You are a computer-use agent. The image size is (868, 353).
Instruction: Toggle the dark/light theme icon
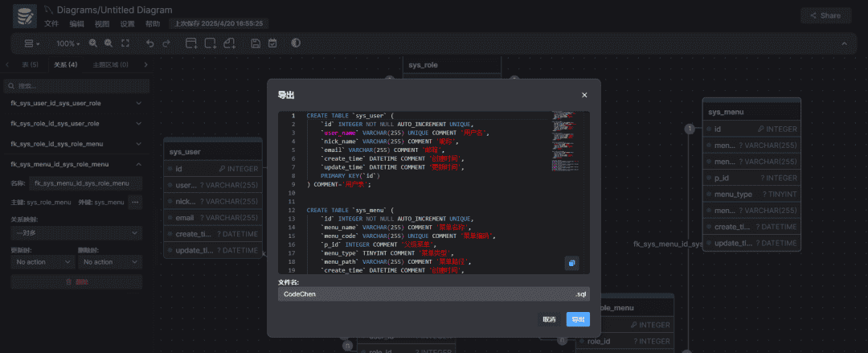(x=296, y=43)
